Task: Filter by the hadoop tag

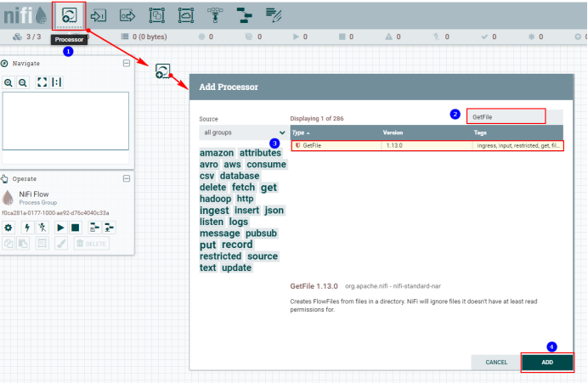Action: [x=216, y=199]
